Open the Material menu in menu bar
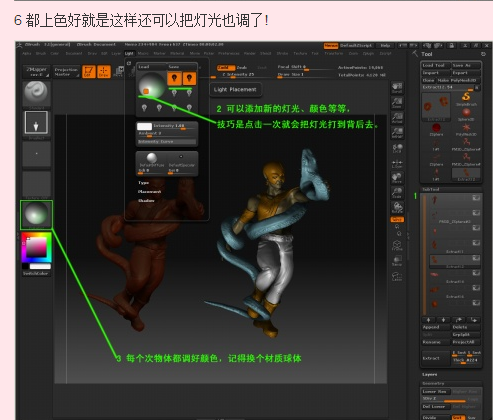Image resolution: width=493 pixels, height=420 pixels. pos(177,53)
